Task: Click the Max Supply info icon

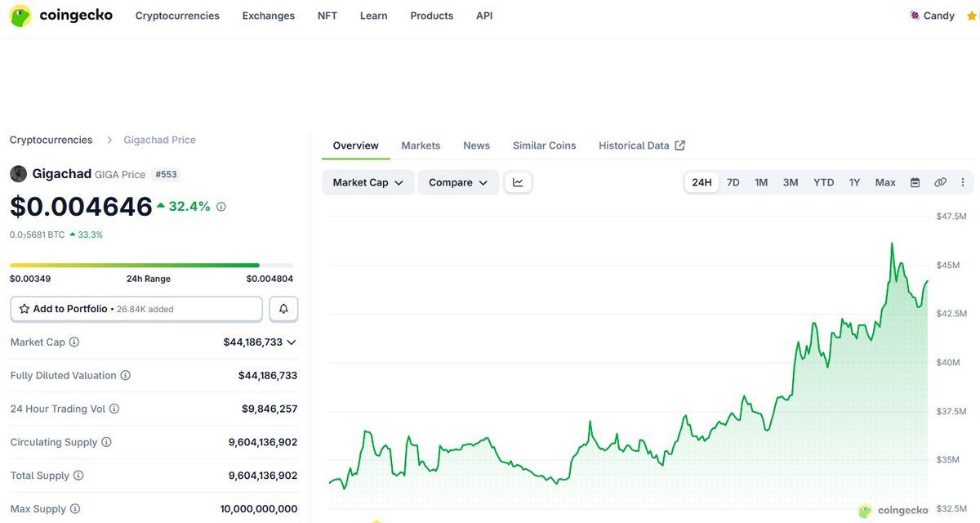Action: [x=75, y=509]
